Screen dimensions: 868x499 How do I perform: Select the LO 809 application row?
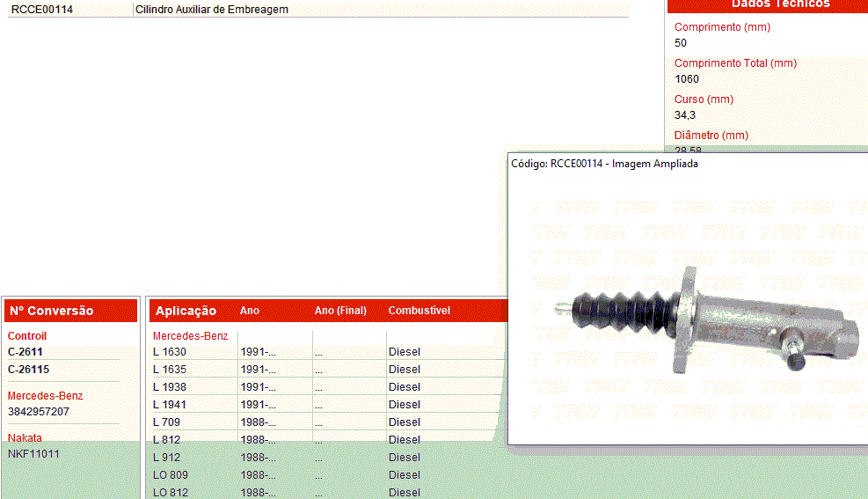pos(170,475)
